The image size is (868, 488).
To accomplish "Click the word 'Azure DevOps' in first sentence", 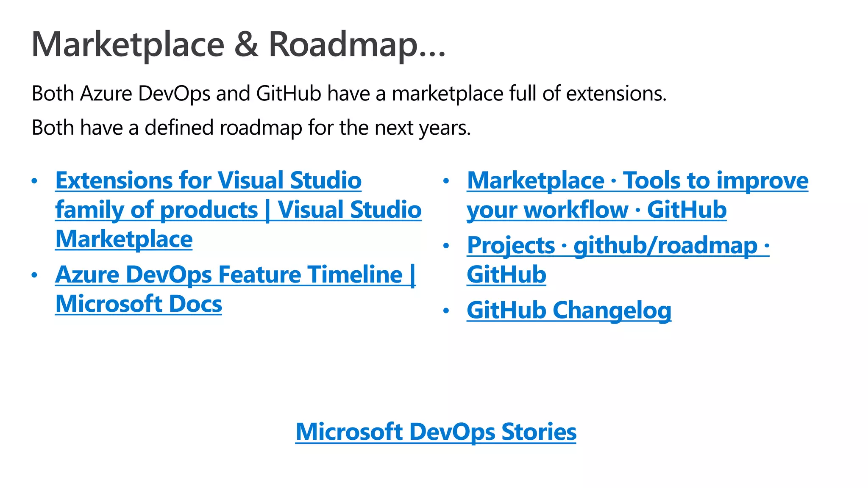I will [x=145, y=94].
